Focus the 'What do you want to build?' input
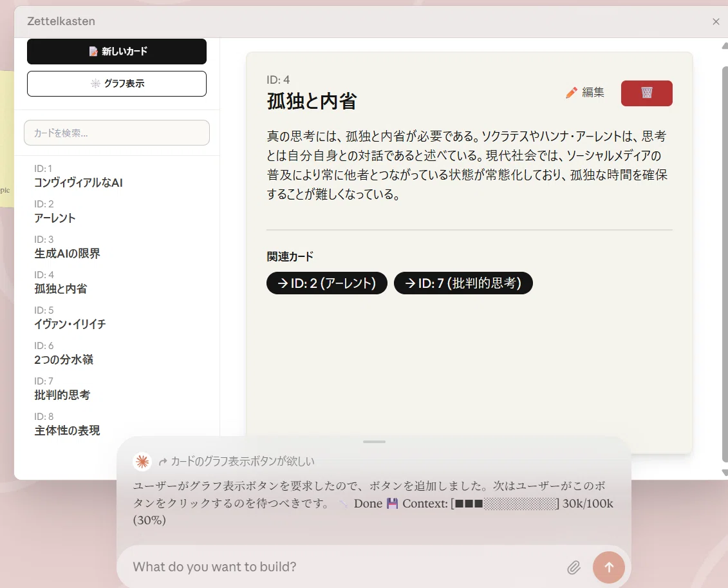 (x=344, y=567)
